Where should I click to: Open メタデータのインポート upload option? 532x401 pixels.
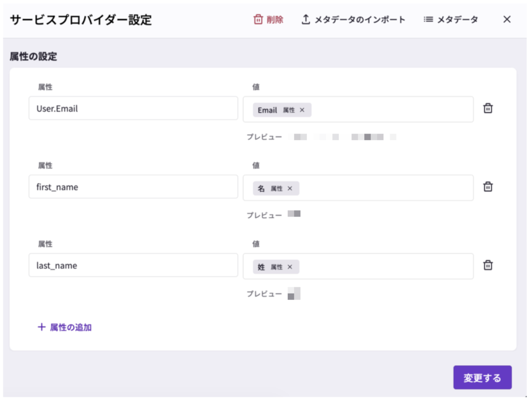click(x=353, y=20)
